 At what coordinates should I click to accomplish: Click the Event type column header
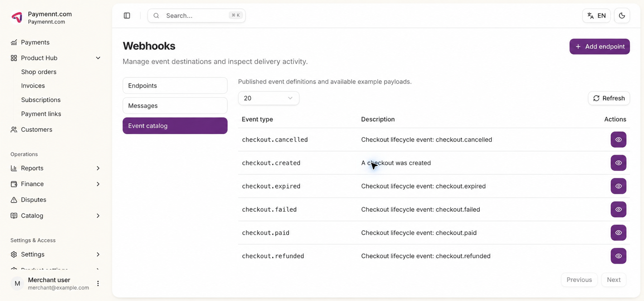(x=257, y=119)
